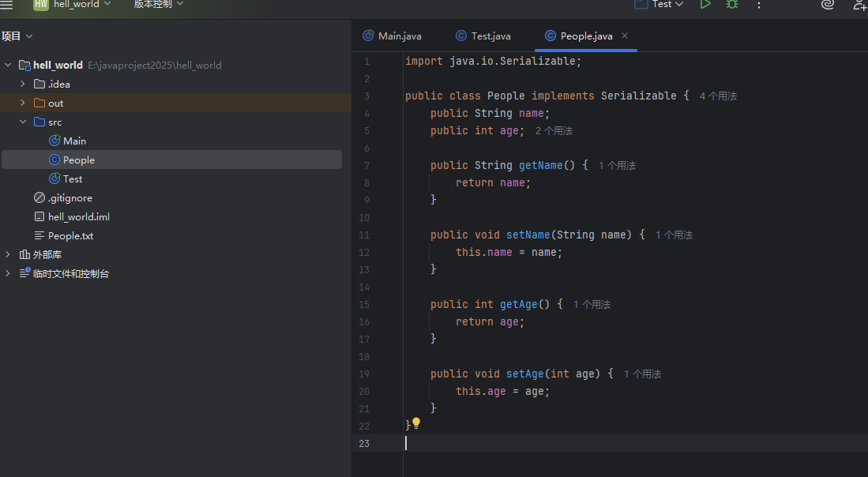Click the yellow lightbulb quick-fix icon
Viewport: 868px width, 477px height.
pos(416,423)
